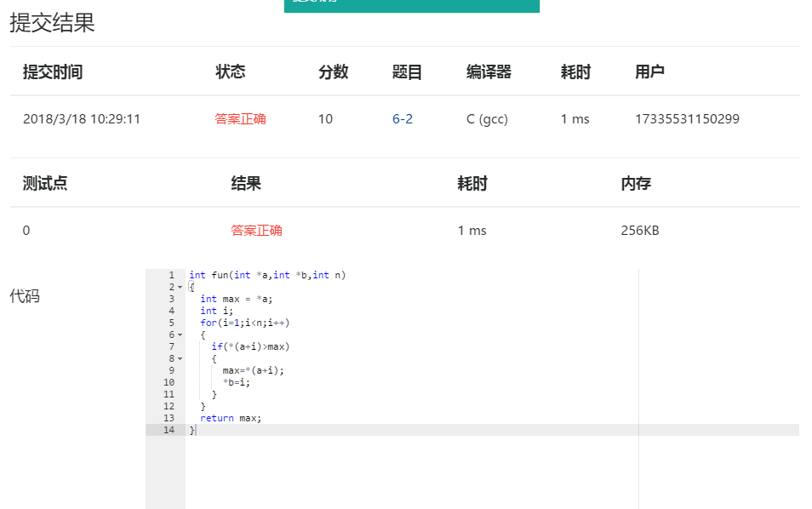Image resolution: width=812 pixels, height=509 pixels.
Task: Click the 'if(*(a+i)>max)' code line
Action: tap(250, 347)
